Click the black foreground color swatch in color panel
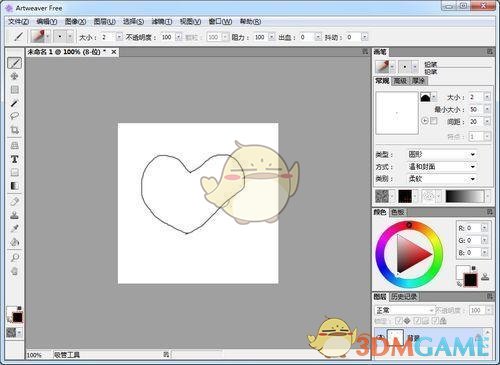The image size is (500, 365). [x=470, y=280]
